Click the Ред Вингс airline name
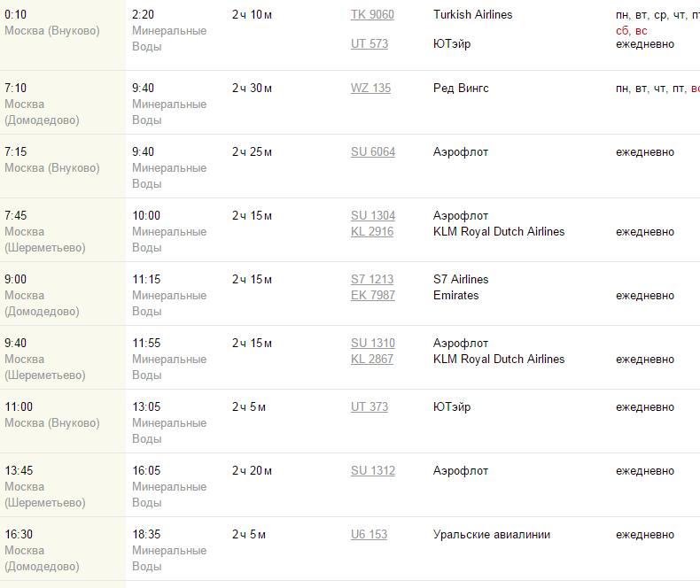Image resolution: width=700 pixels, height=588 pixels. tap(461, 88)
